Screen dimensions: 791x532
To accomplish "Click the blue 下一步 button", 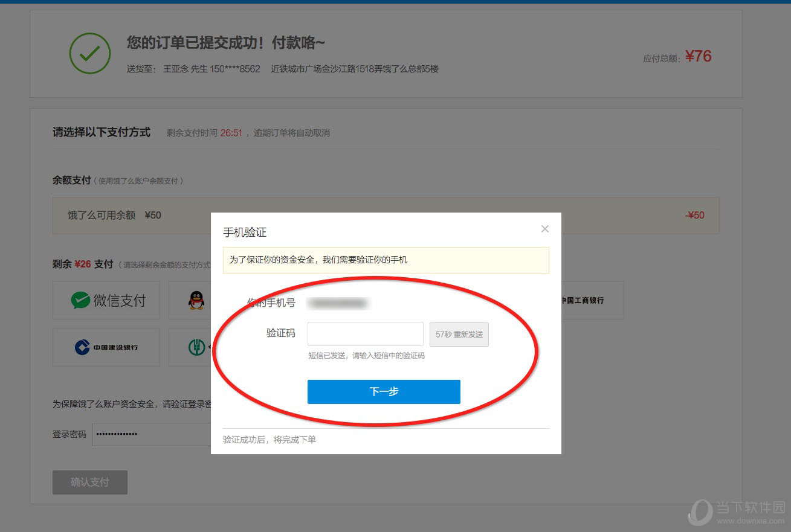I will (x=384, y=391).
